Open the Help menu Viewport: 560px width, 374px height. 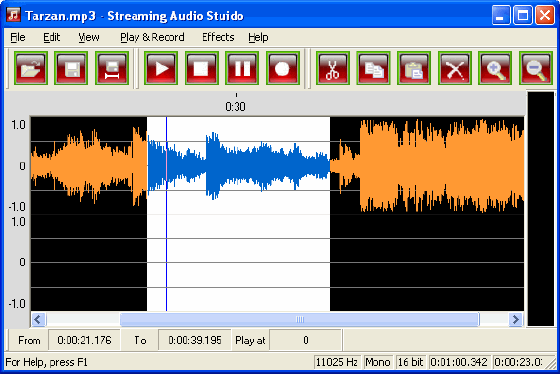click(x=258, y=37)
